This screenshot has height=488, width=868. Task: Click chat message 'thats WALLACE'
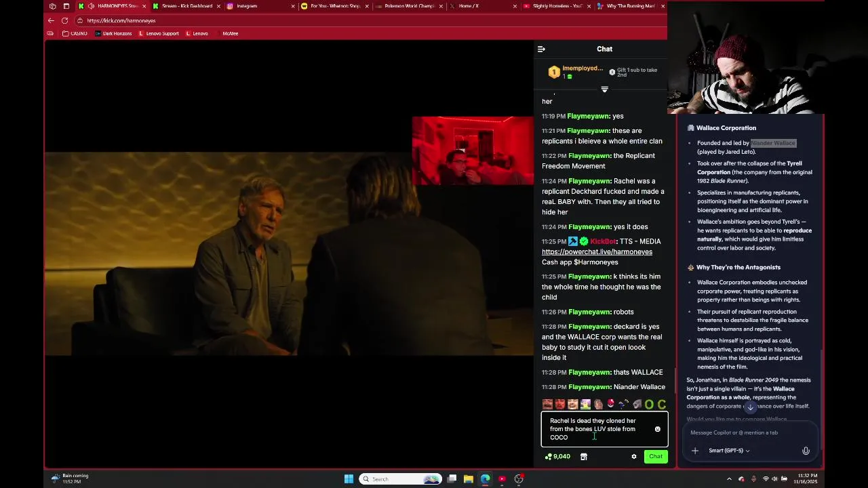point(637,372)
